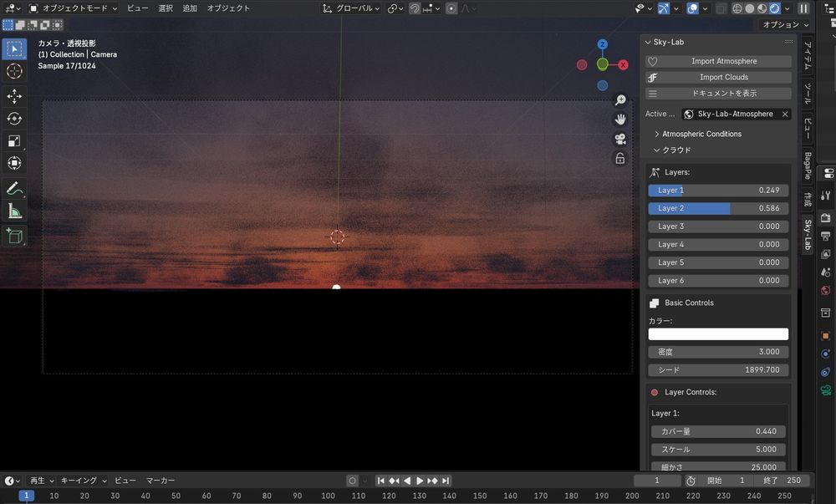Collapse the クラウド section
836x504 pixels.
675,150
